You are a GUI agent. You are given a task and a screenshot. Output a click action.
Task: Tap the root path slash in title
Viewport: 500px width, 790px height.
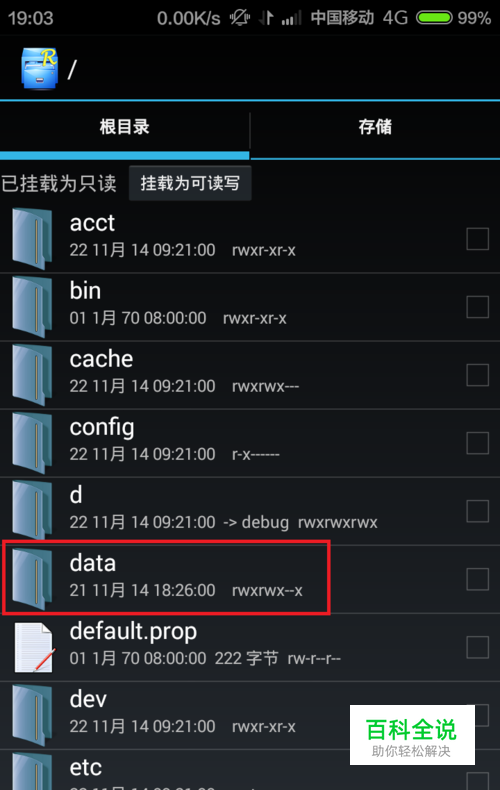point(72,69)
